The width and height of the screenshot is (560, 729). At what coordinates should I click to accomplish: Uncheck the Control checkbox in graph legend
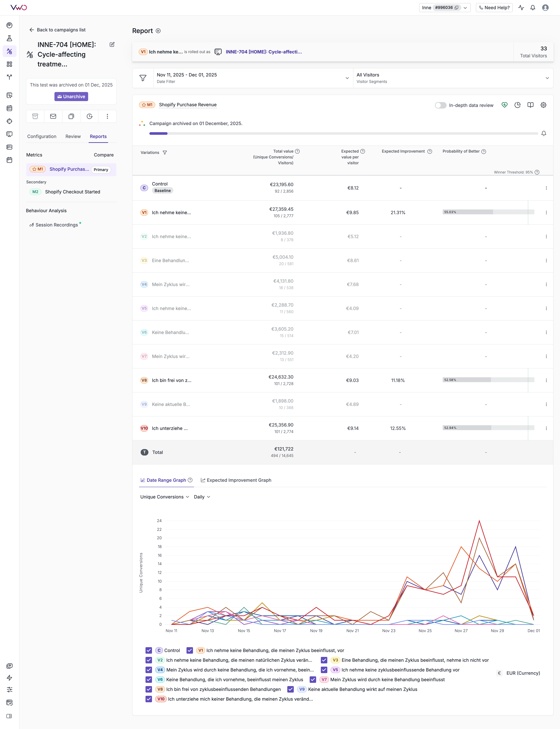coord(149,650)
